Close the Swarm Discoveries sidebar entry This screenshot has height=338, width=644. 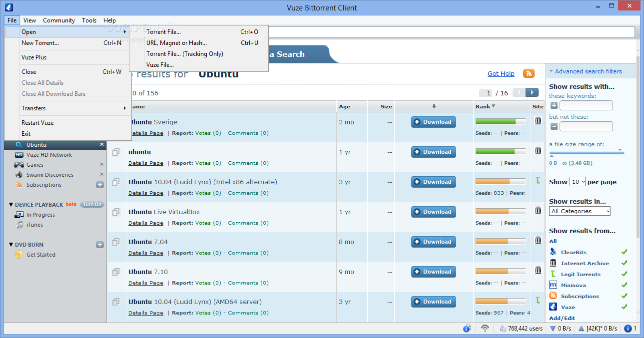102,175
